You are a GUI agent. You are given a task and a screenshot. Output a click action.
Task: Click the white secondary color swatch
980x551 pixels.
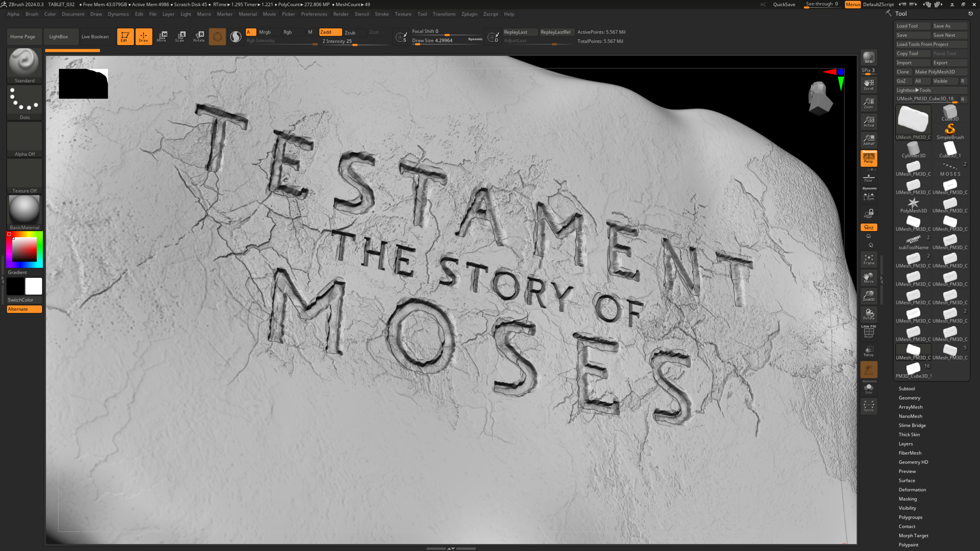(33, 286)
